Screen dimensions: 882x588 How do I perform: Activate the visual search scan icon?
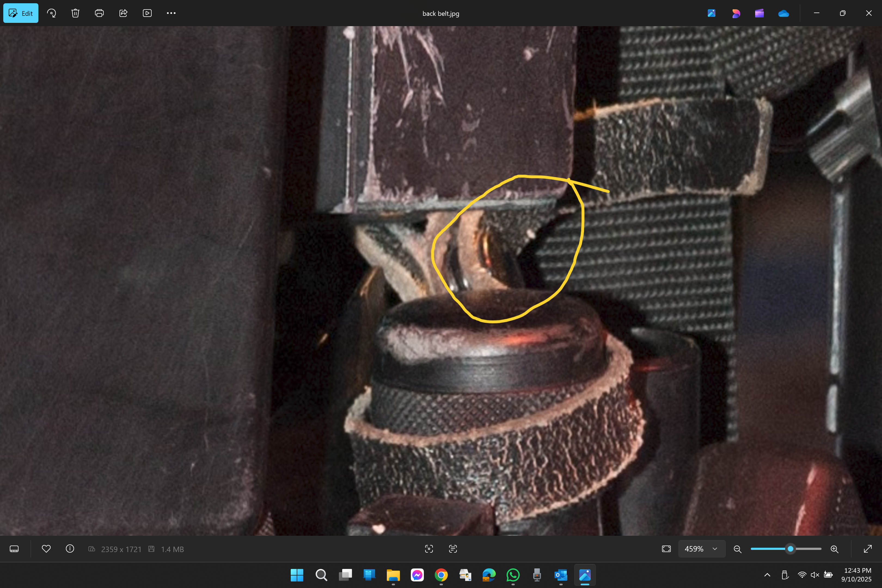[429, 549]
